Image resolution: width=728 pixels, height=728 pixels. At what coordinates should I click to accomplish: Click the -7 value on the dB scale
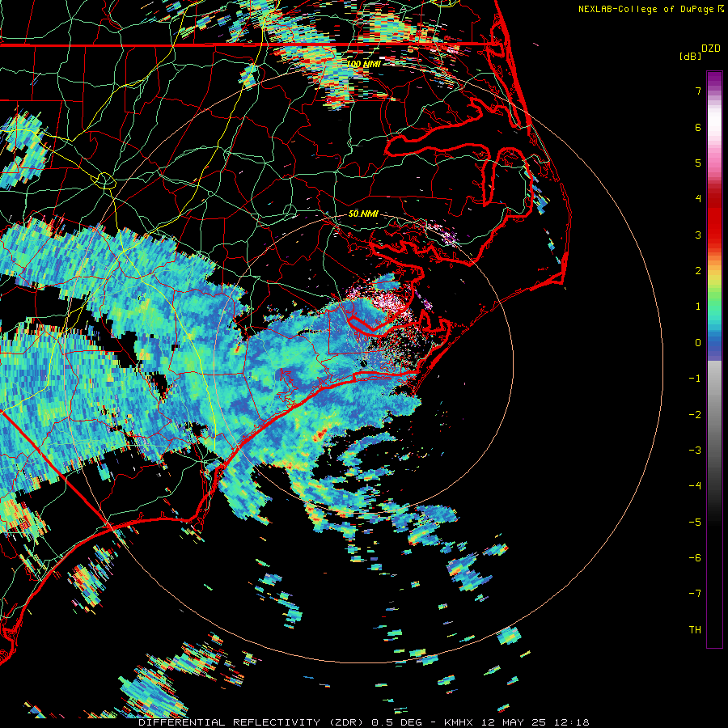click(695, 594)
